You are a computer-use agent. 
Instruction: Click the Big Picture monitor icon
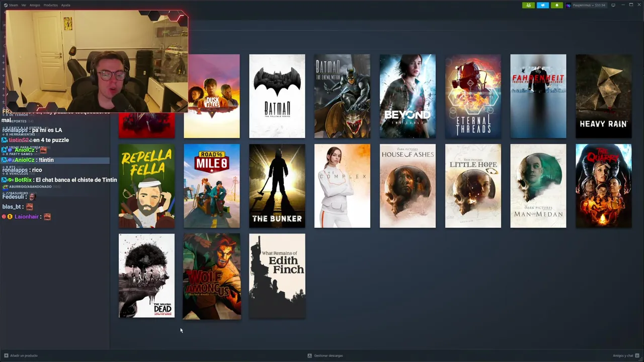(613, 5)
